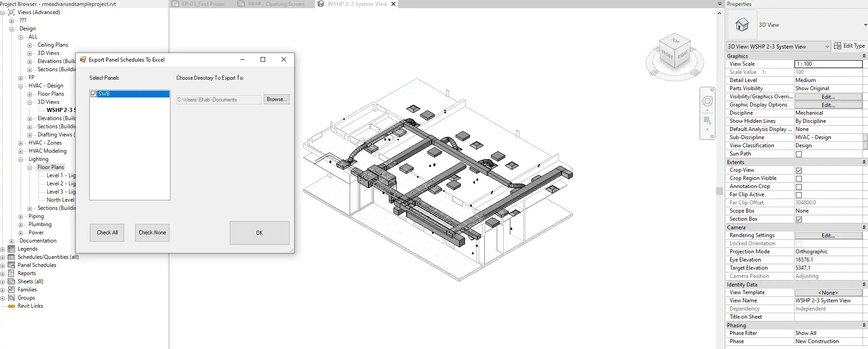Click the Edit Type icon

pos(838,46)
